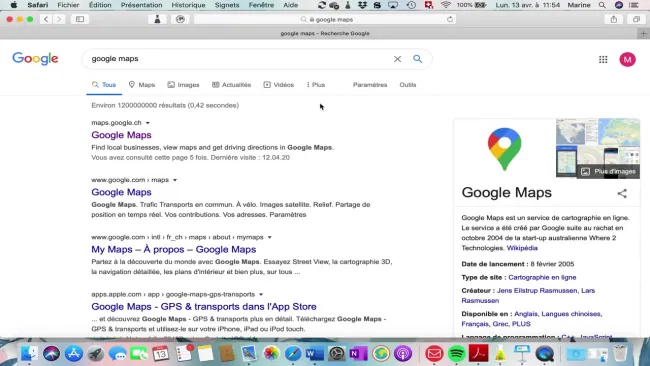Open Spotify in the Dock

point(456,354)
